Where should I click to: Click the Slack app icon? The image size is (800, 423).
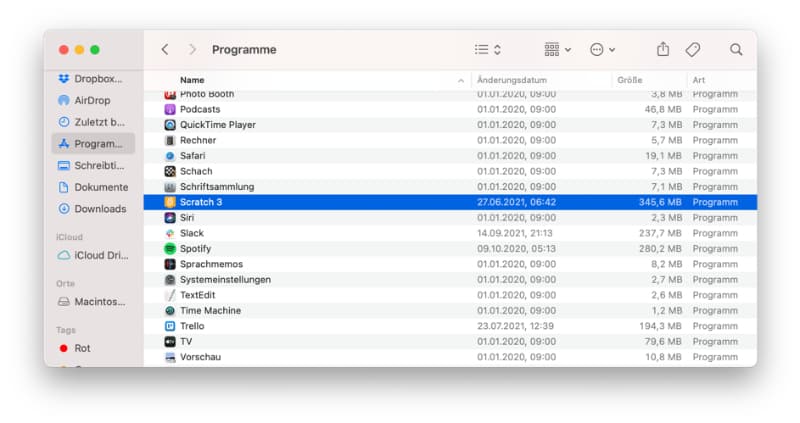170,233
